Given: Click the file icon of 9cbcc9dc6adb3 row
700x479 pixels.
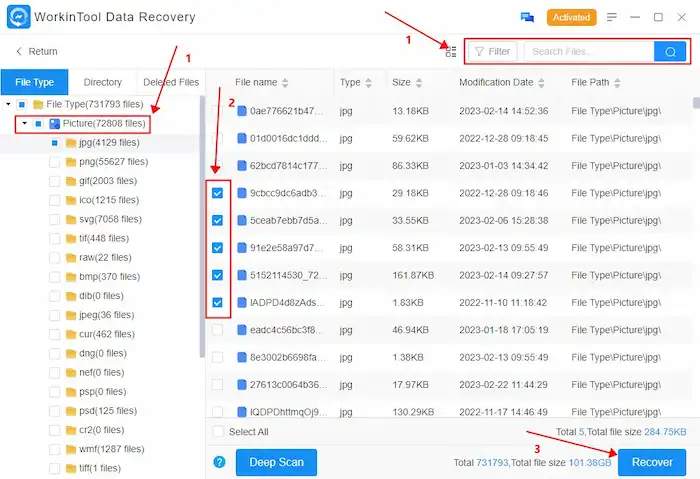Looking at the screenshot, I should pos(242,193).
